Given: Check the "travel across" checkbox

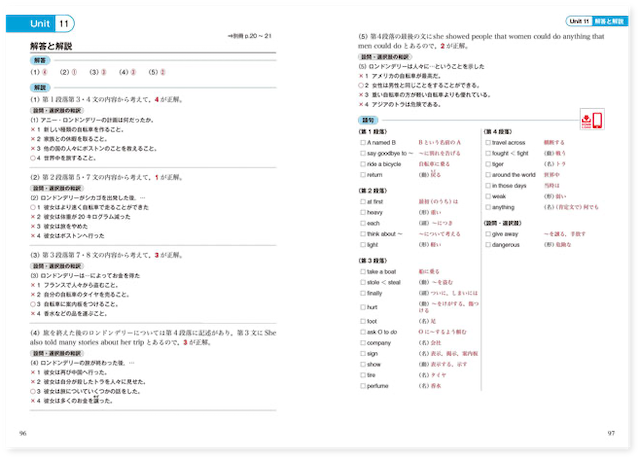Looking at the screenshot, I should 488,142.
